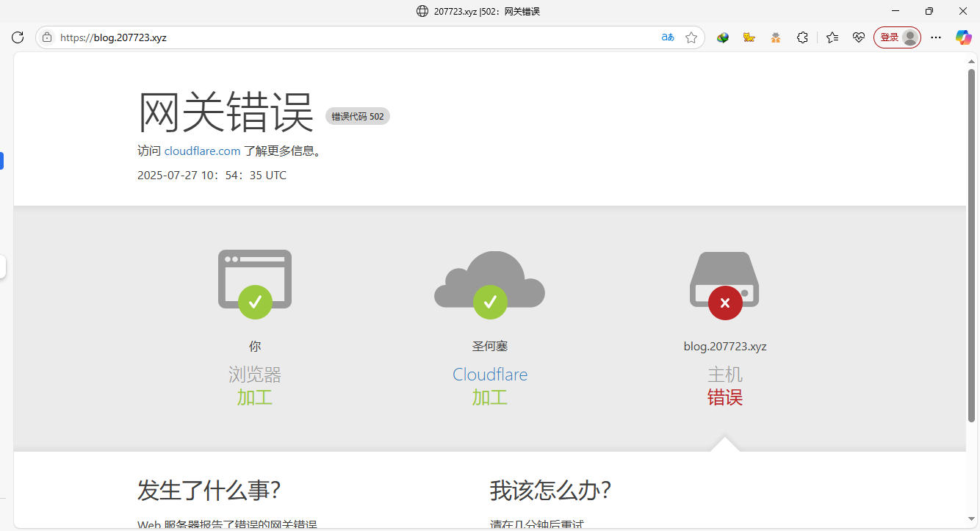Click the 发生了什么事? heading

pyautogui.click(x=209, y=490)
